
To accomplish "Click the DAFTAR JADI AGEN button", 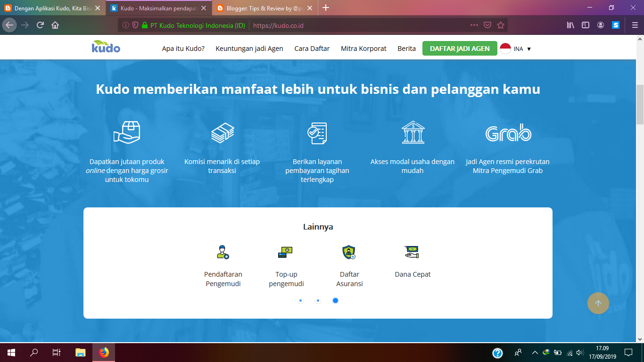I will pos(460,48).
